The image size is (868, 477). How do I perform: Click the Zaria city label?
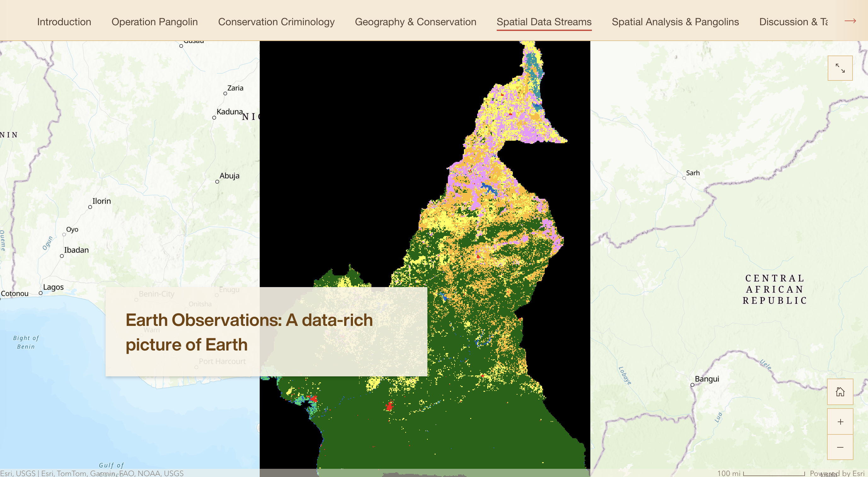pyautogui.click(x=235, y=88)
